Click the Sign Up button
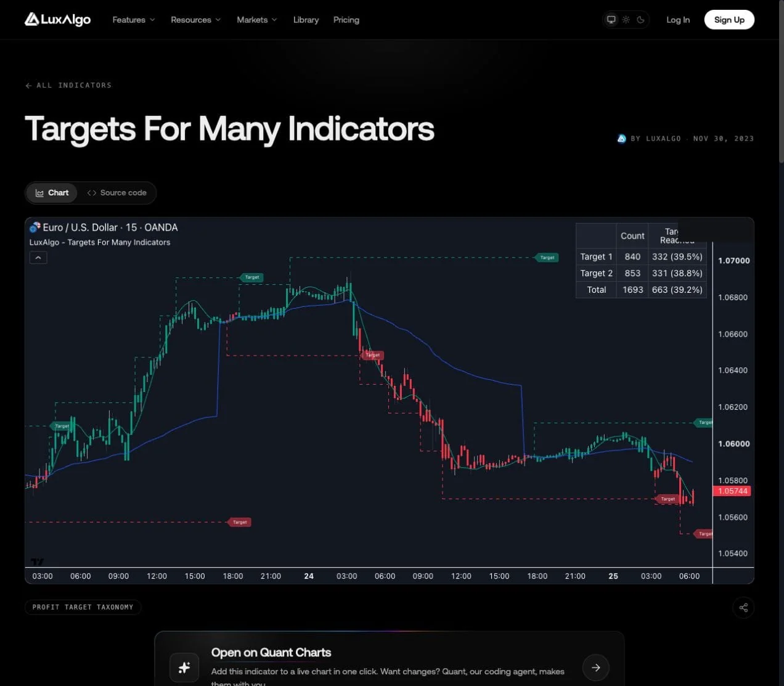This screenshot has height=686, width=784. (x=729, y=20)
